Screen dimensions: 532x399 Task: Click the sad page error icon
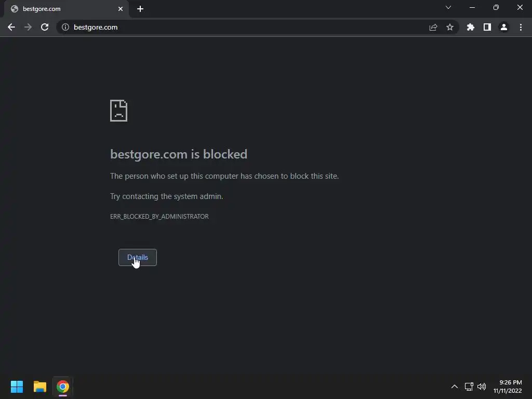pyautogui.click(x=119, y=111)
